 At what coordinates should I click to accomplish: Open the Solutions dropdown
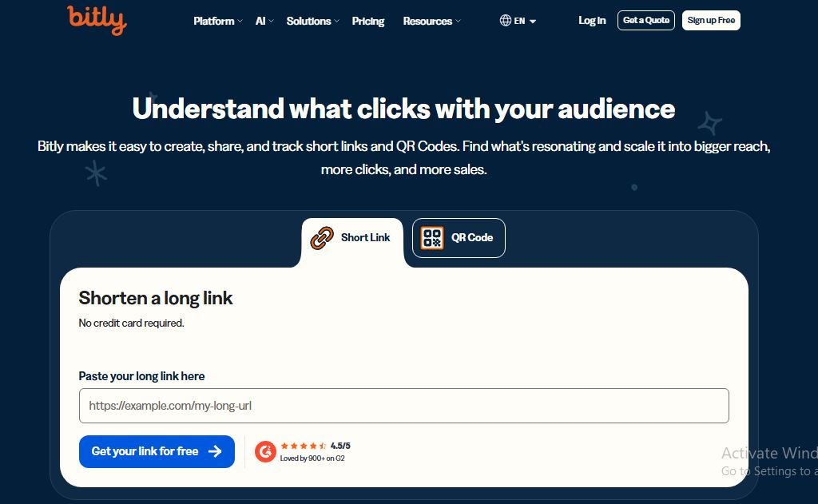(x=312, y=21)
